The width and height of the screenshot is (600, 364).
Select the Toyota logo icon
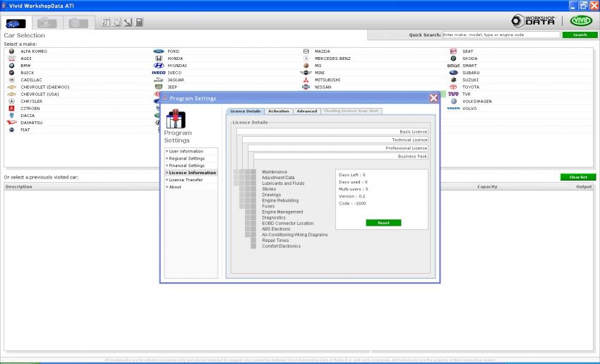click(x=453, y=87)
